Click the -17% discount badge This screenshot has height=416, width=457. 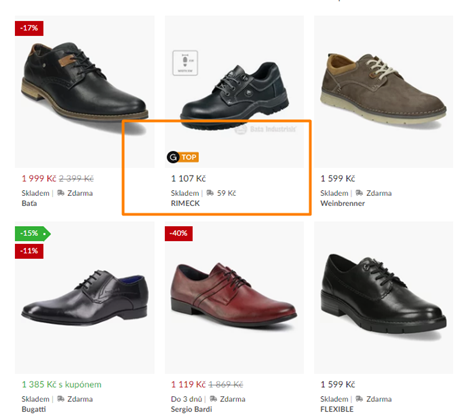[x=29, y=28]
